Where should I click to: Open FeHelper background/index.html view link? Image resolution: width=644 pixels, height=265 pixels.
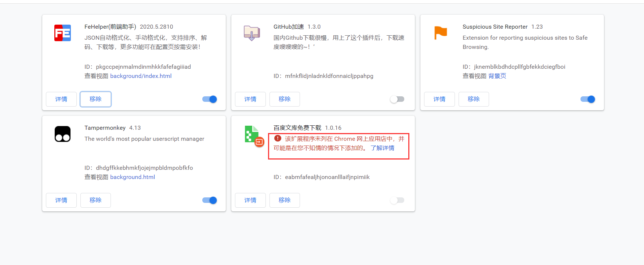141,76
